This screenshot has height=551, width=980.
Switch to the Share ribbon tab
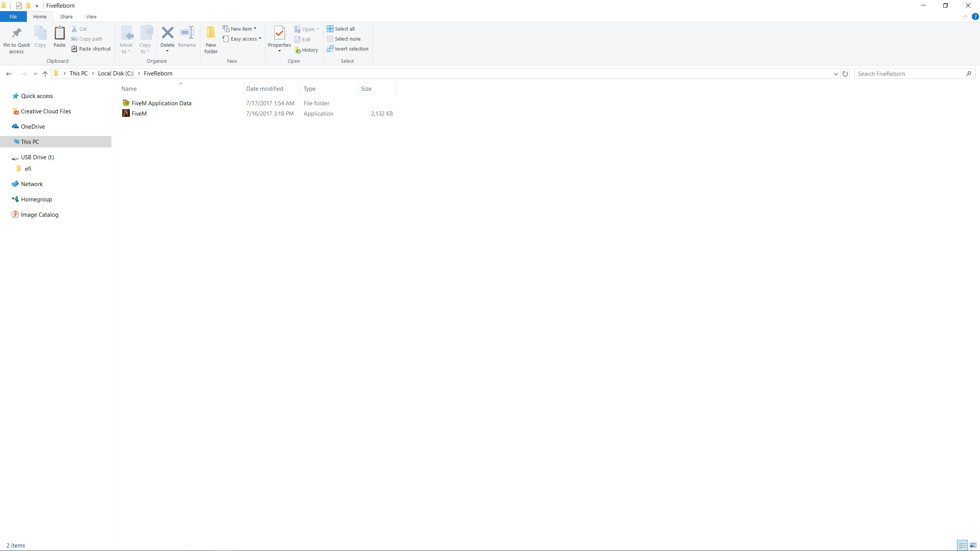tap(66, 16)
